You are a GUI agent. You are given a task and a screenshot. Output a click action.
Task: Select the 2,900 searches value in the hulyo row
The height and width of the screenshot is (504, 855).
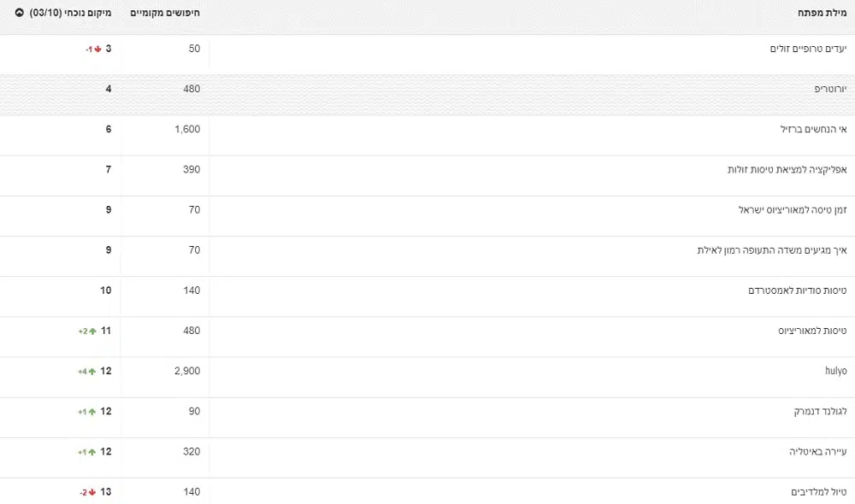(x=187, y=371)
